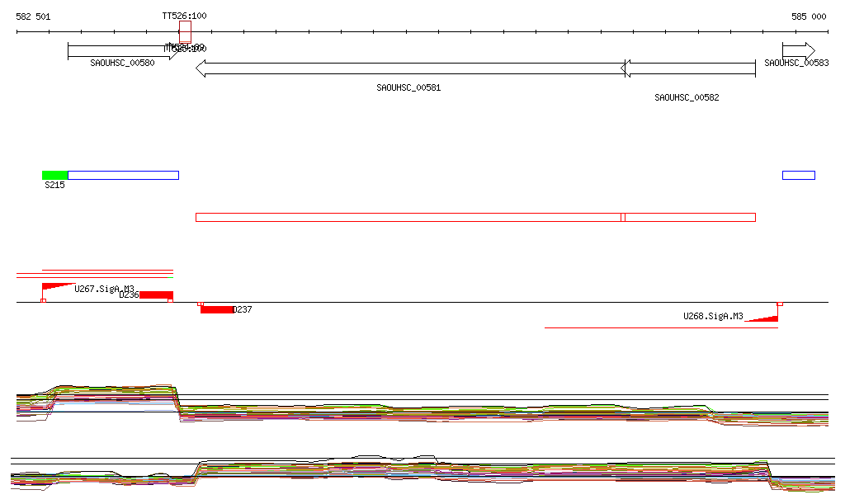
Task: Select the SAOUHSC_00582 gene arrow
Action: 688,68
